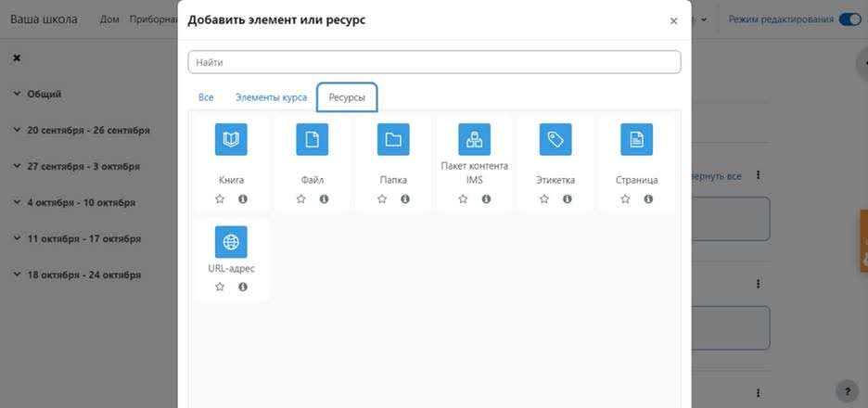Mark URL-адрес as a favourite
This screenshot has width=868, height=408.
click(x=220, y=287)
